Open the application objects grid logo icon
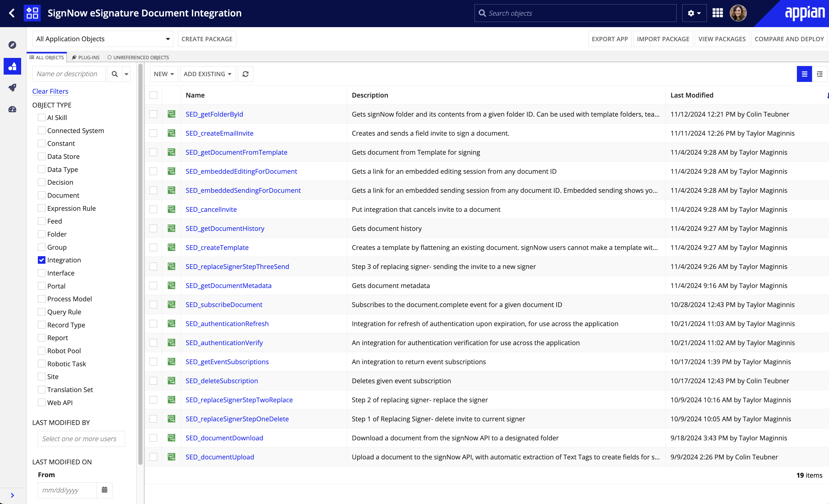This screenshot has width=829, height=504. [x=32, y=13]
